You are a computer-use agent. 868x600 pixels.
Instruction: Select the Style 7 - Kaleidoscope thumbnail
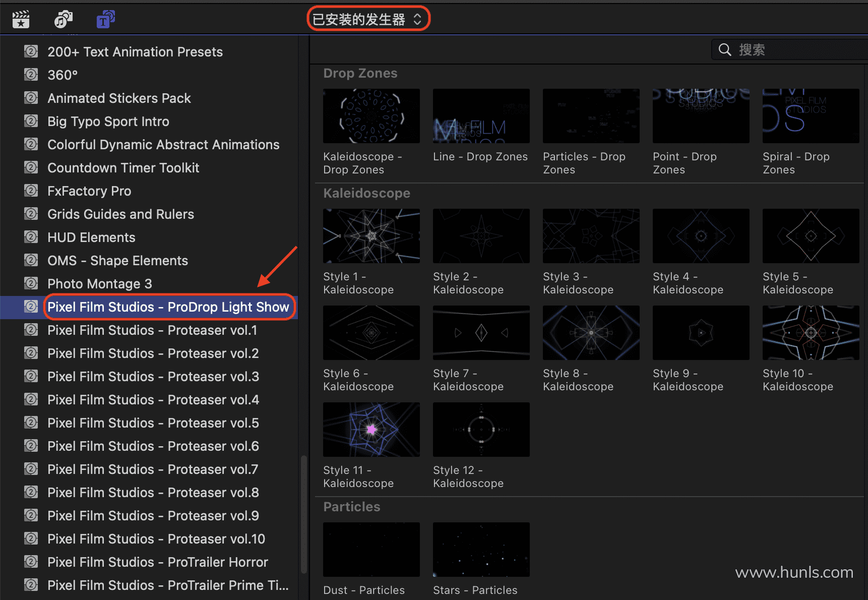pos(481,333)
